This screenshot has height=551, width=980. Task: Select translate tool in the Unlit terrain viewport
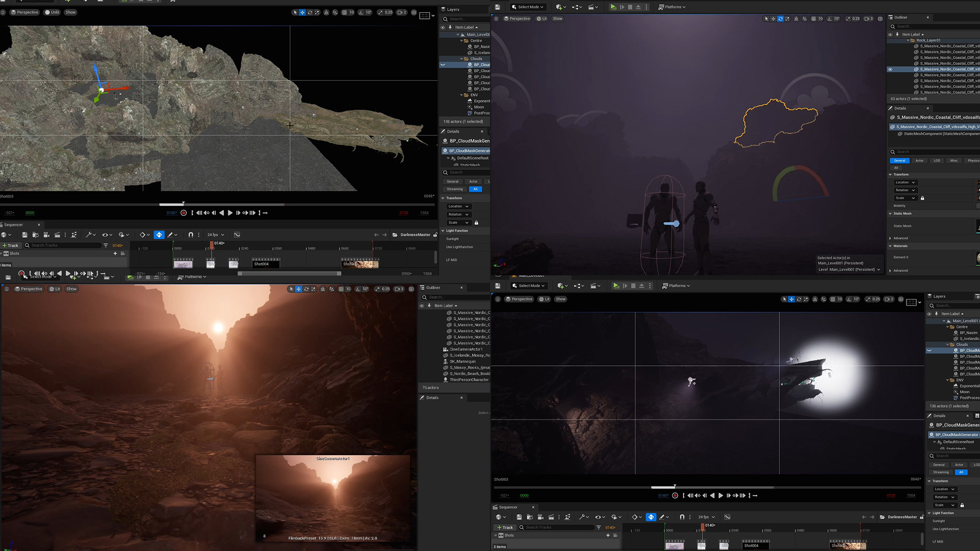[302, 12]
